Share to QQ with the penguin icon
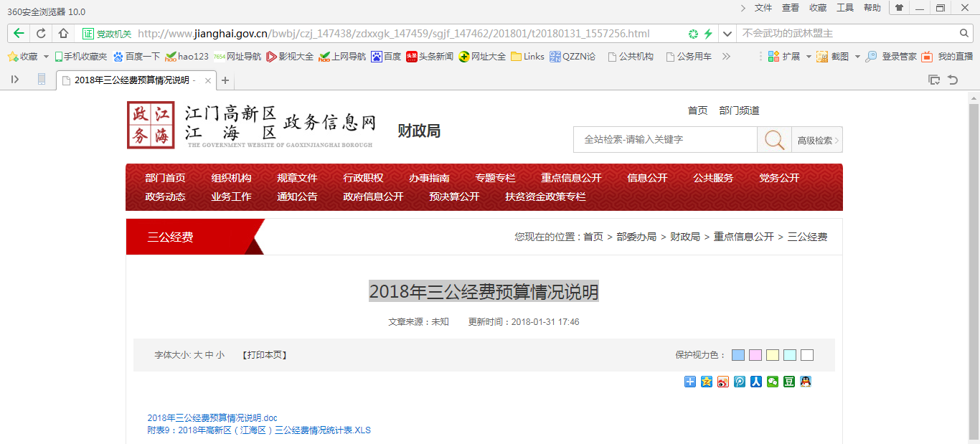 click(x=806, y=382)
